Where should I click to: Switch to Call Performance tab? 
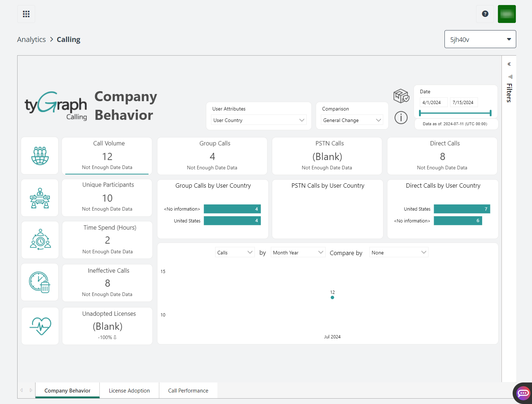click(188, 391)
